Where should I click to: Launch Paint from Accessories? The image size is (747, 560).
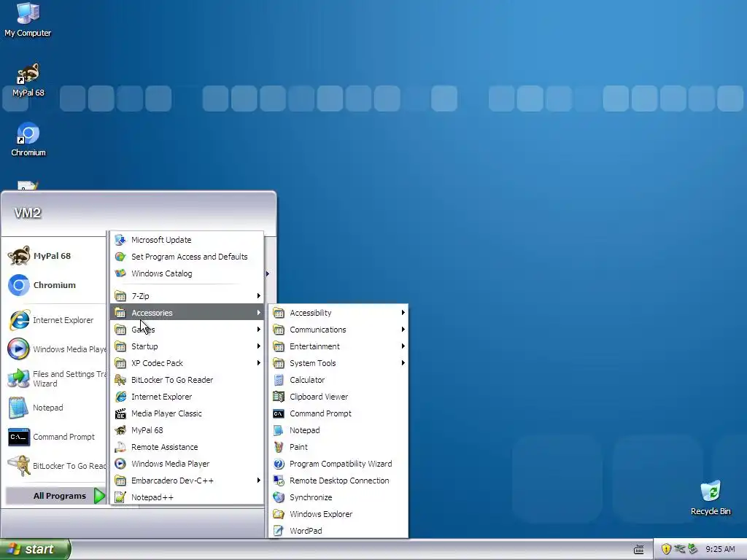coord(338,447)
